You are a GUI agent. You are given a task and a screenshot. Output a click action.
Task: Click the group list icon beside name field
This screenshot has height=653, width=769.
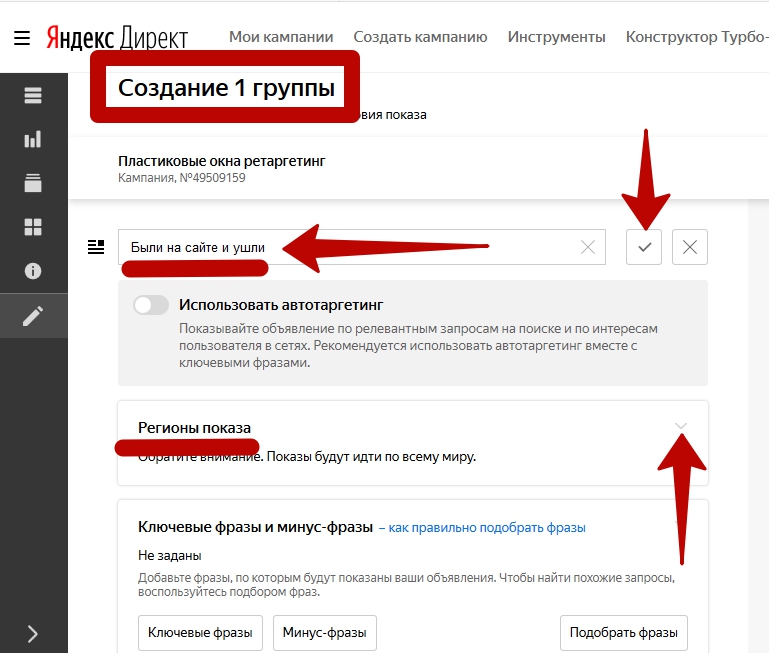[x=96, y=247]
